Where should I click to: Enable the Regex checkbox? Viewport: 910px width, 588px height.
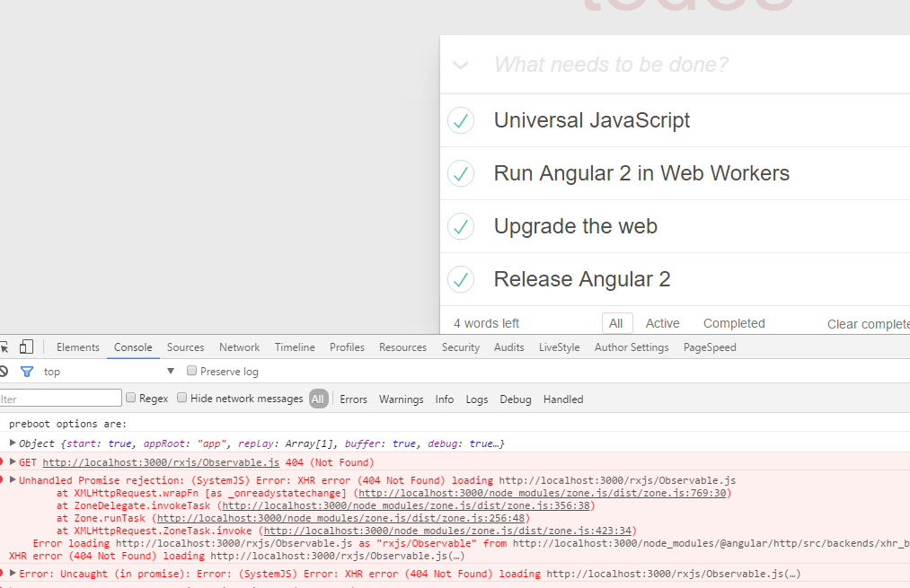(x=130, y=398)
